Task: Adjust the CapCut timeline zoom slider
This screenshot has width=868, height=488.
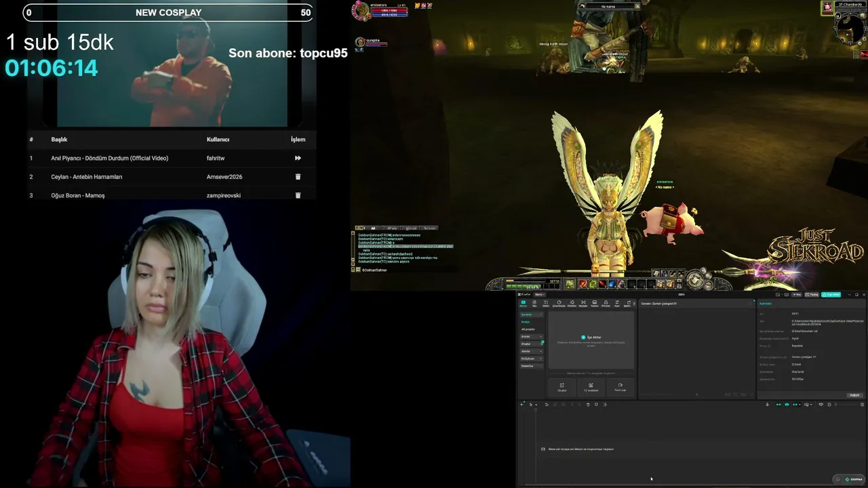Action: tap(846, 405)
